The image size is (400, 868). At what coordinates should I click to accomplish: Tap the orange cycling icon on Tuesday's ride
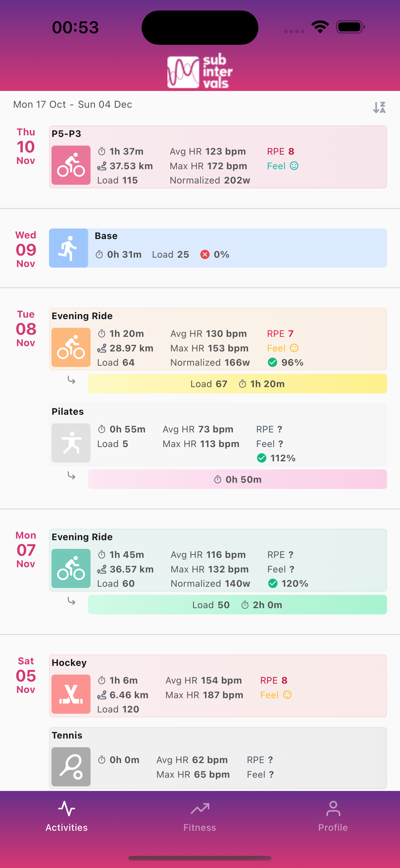[x=71, y=347]
